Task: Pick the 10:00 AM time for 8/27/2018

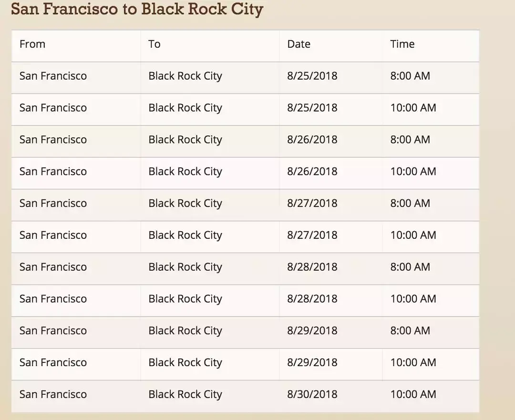Action: pyautogui.click(x=413, y=235)
